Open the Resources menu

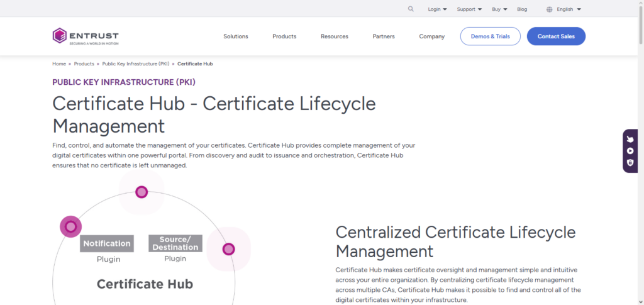click(335, 36)
